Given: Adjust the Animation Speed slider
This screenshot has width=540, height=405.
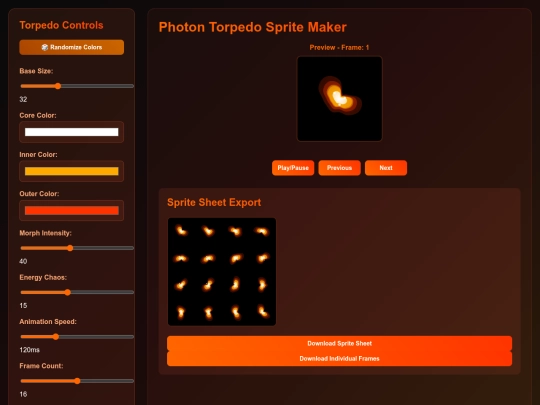Looking at the screenshot, I should point(77,336).
